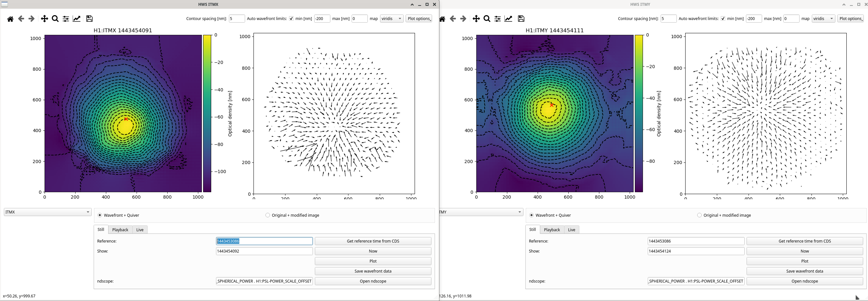The width and height of the screenshot is (868, 301).
Task: Click the Back arrow in ITMY toolbar
Action: point(453,19)
